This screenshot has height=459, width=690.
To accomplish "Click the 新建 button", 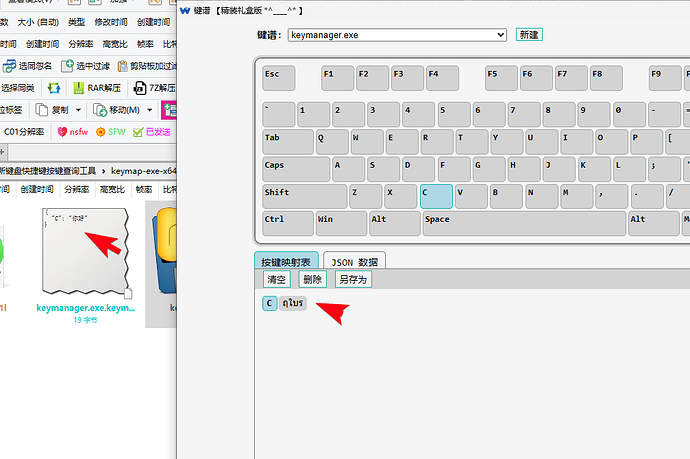I will point(529,35).
